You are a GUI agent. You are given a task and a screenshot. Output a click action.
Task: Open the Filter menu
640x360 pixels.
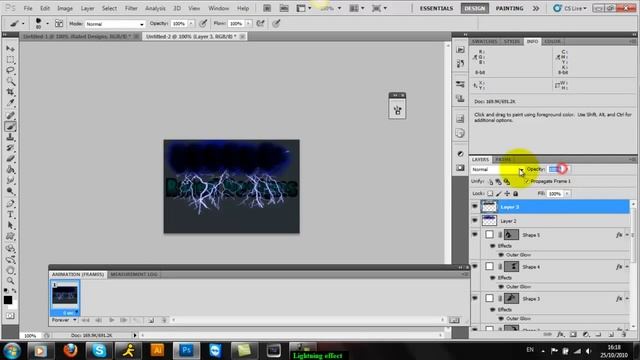click(131, 8)
